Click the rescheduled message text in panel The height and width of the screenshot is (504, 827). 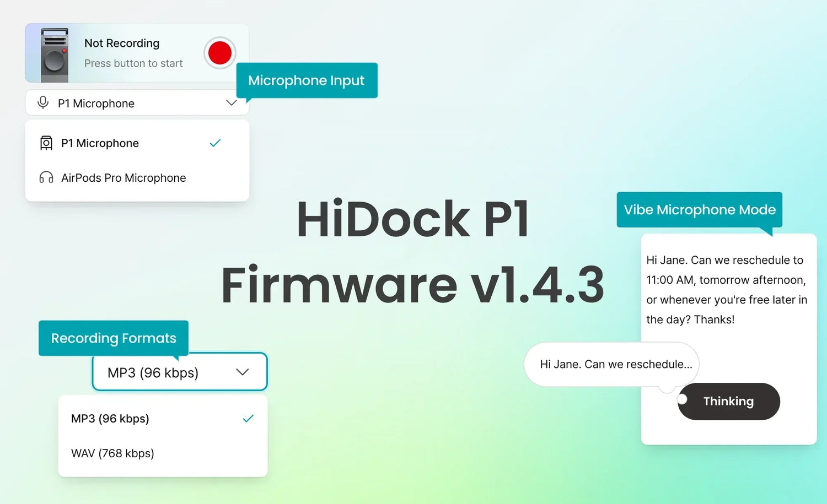(727, 290)
